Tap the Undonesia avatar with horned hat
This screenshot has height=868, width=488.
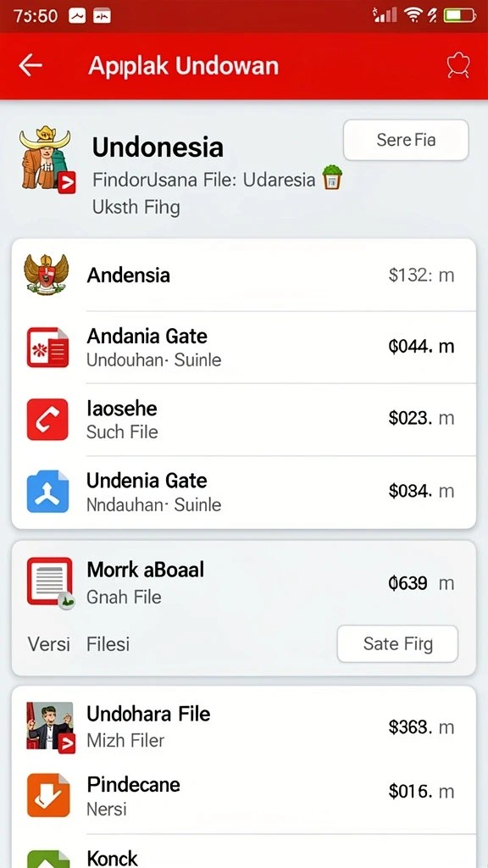(46, 159)
